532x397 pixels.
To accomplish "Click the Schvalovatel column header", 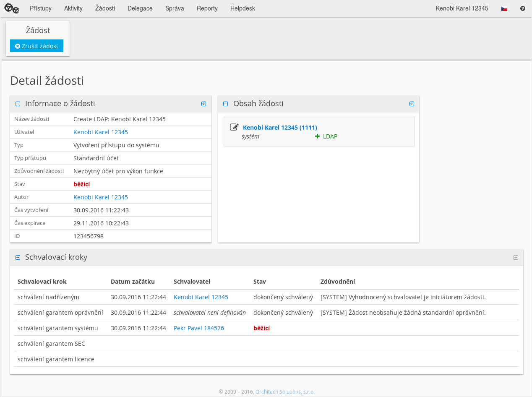I will pos(192,282).
